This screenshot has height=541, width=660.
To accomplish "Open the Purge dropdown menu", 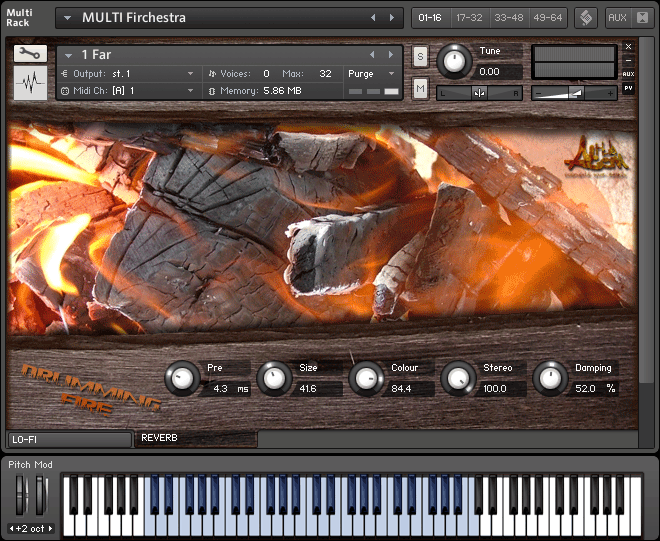I will pos(371,74).
